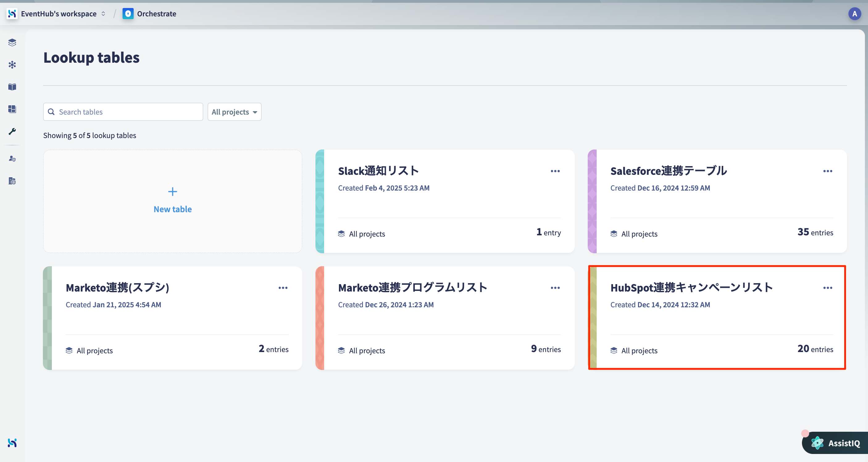Click the Orchestrate app icon
The height and width of the screenshot is (462, 868).
tap(128, 14)
